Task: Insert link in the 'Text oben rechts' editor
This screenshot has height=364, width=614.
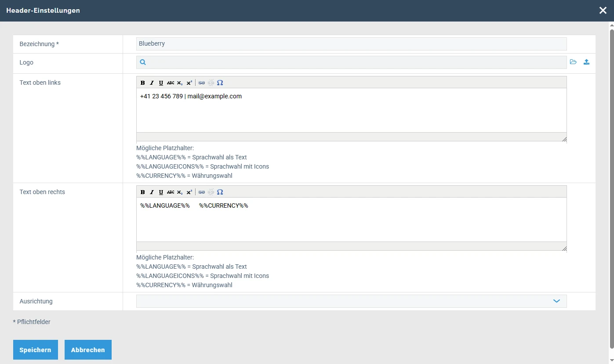Action: [x=201, y=192]
